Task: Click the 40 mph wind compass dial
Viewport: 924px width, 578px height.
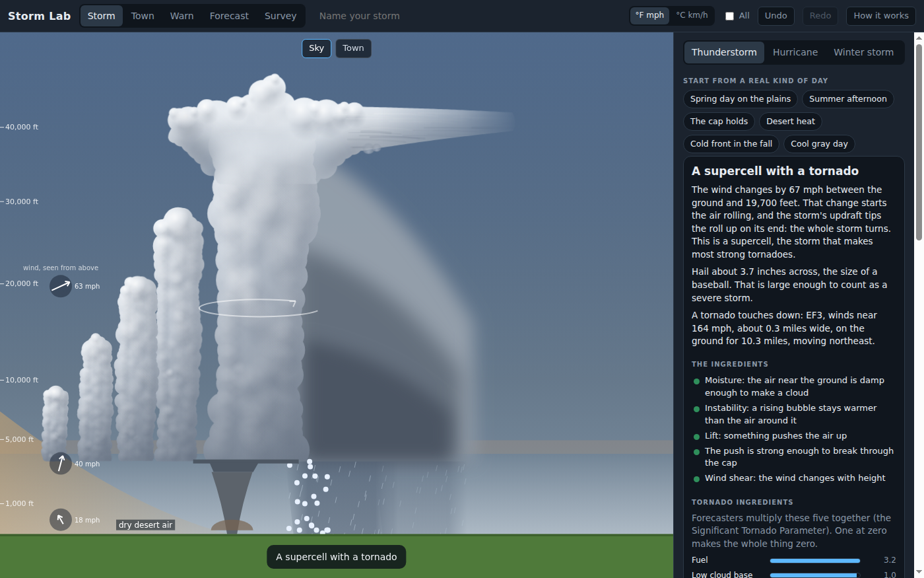Action: tap(61, 464)
